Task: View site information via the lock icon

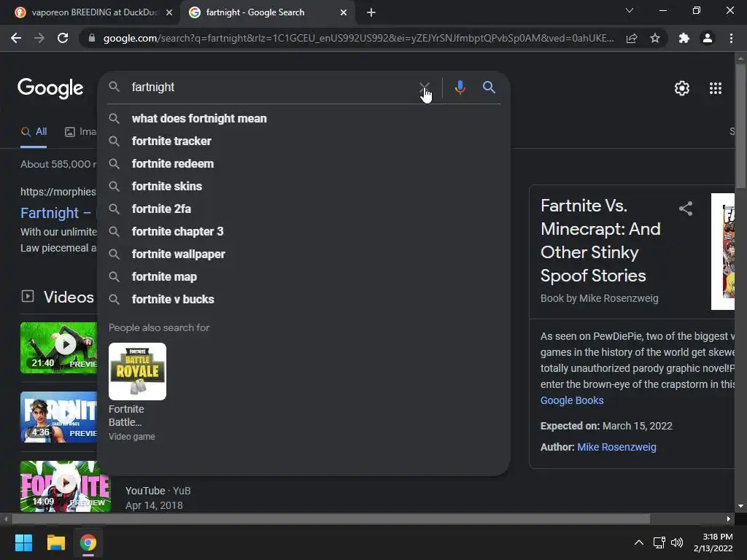Action: [x=91, y=38]
